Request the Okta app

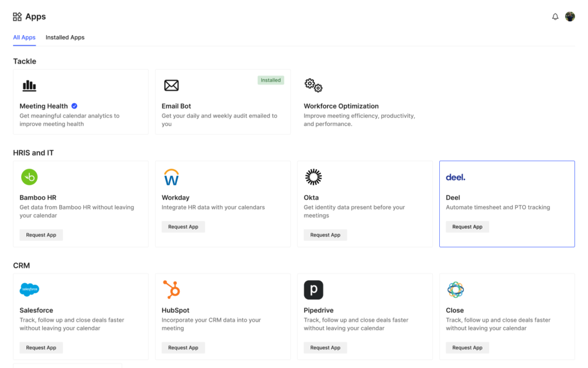pos(326,235)
